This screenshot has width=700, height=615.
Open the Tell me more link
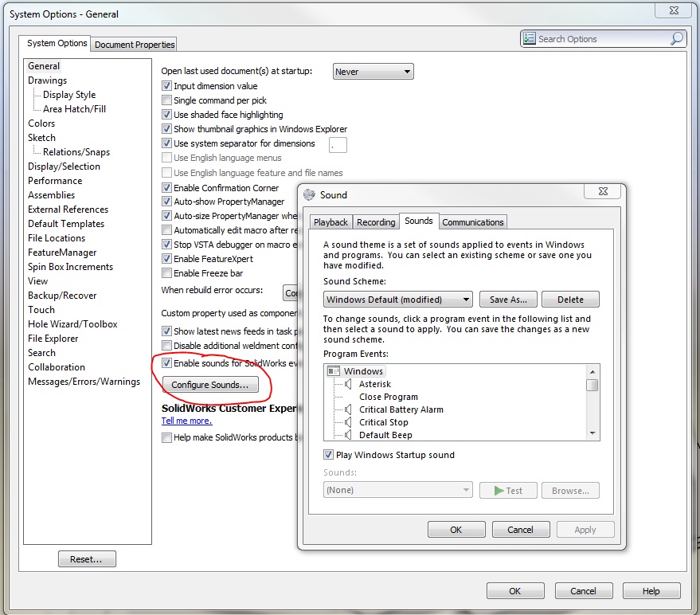point(186,421)
